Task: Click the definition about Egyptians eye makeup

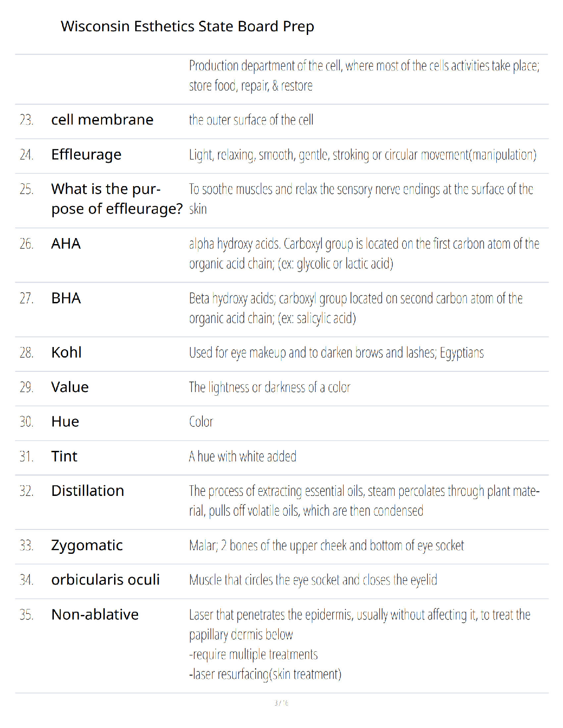Action: (x=336, y=353)
